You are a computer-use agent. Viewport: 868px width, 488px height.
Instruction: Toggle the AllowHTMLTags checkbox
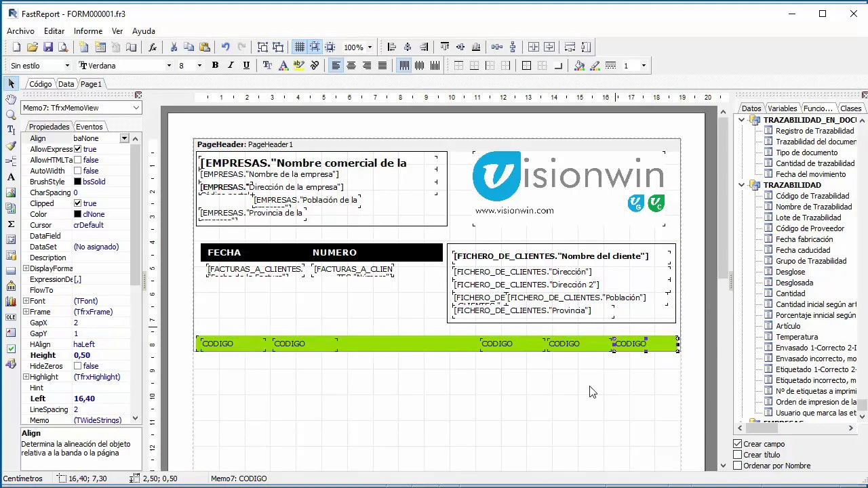tap(77, 160)
